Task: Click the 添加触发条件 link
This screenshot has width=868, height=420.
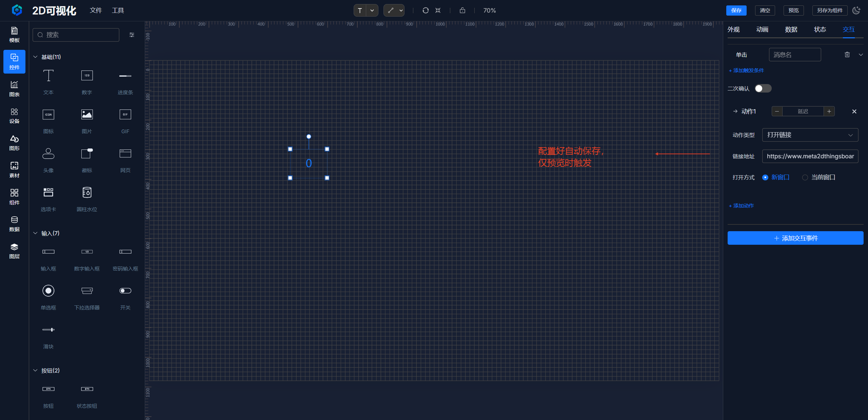Action: point(746,71)
